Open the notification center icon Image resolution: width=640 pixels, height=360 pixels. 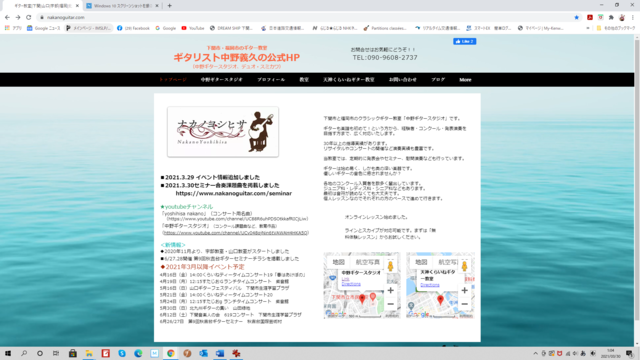(x=630, y=353)
